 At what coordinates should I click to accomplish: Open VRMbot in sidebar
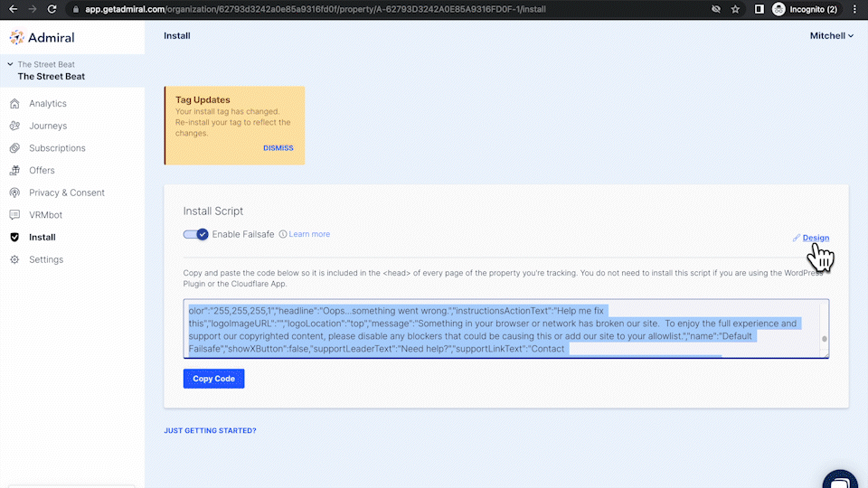tap(45, 215)
